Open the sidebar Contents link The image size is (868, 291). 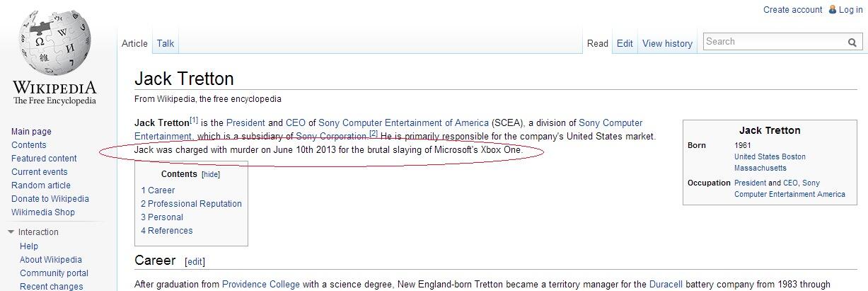[29, 145]
